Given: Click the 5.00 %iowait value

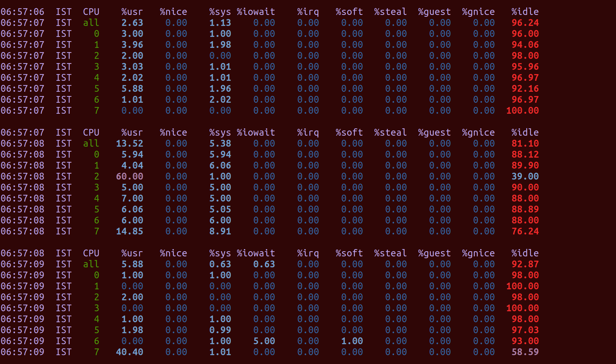Looking at the screenshot, I should (x=264, y=341).
